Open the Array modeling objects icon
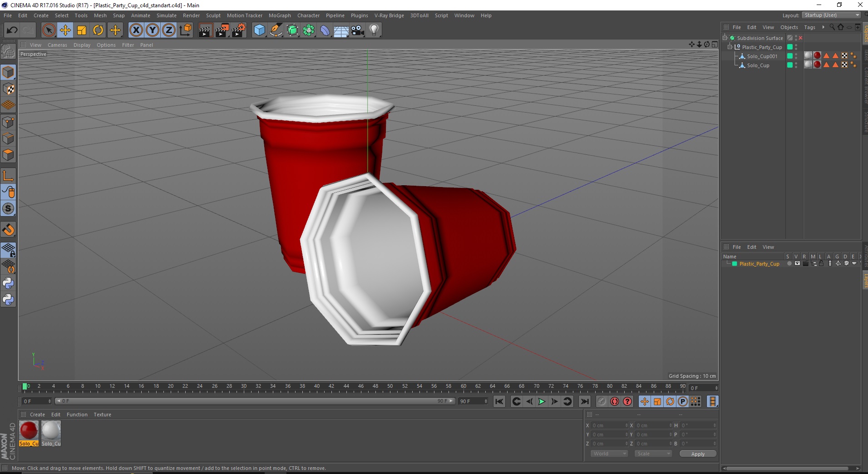The width and height of the screenshot is (868, 474). [x=309, y=30]
